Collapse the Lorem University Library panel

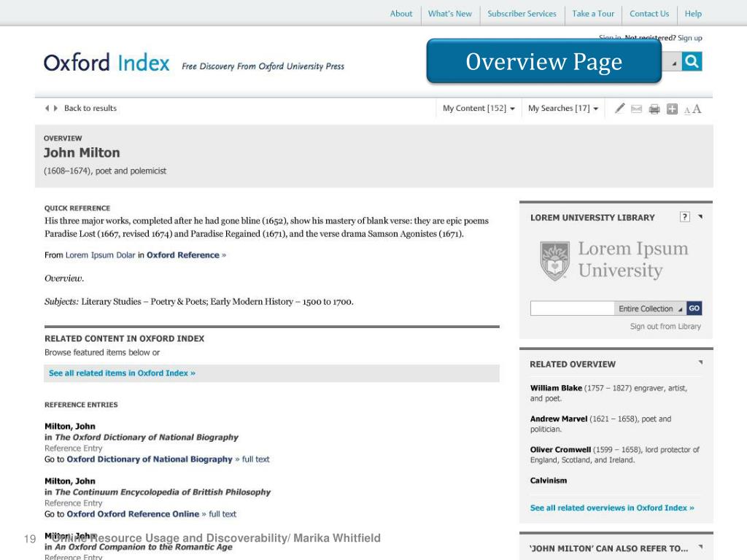(700, 217)
